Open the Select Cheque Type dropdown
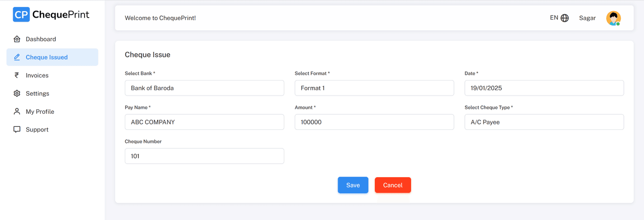 [544, 122]
